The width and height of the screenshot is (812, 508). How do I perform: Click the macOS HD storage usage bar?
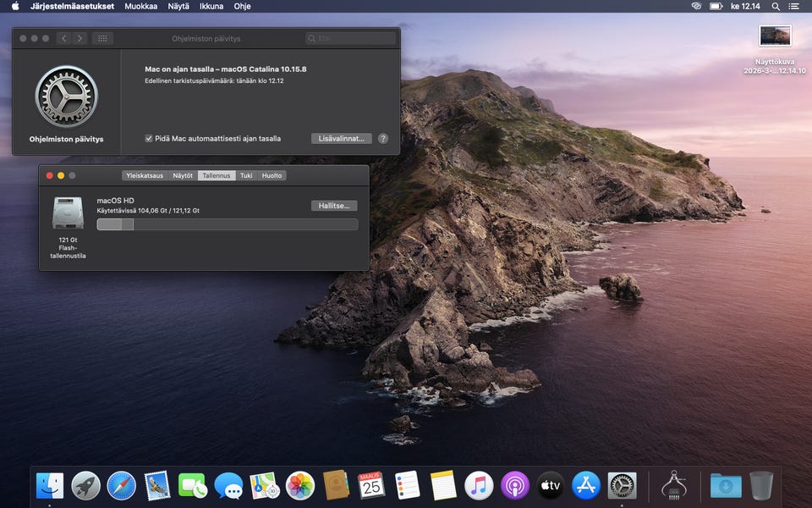point(227,224)
